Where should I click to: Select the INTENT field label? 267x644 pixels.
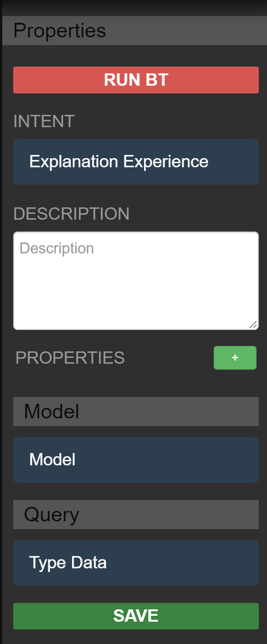tap(43, 121)
